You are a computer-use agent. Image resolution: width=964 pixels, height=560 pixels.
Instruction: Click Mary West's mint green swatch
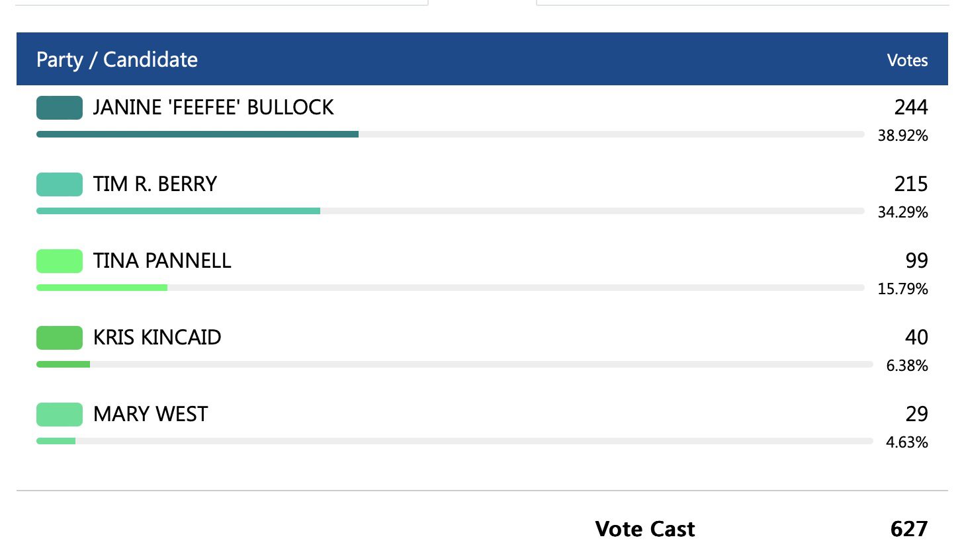(60, 415)
